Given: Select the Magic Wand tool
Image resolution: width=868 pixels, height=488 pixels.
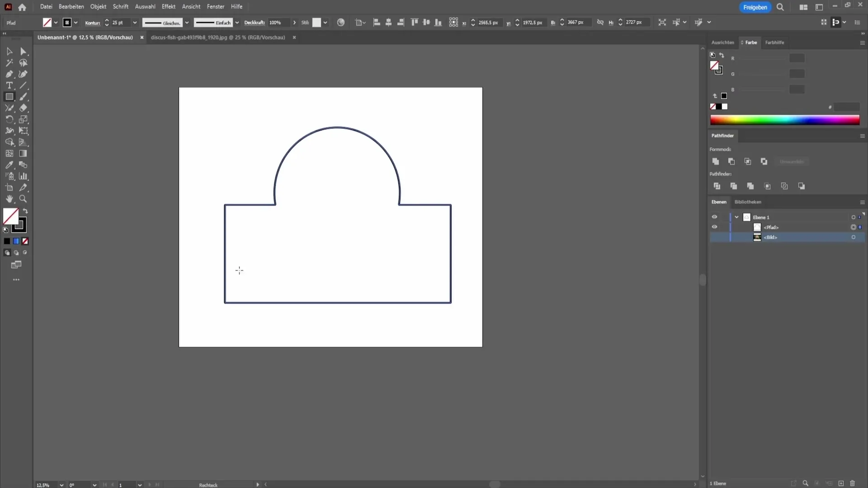Looking at the screenshot, I should coord(9,63).
